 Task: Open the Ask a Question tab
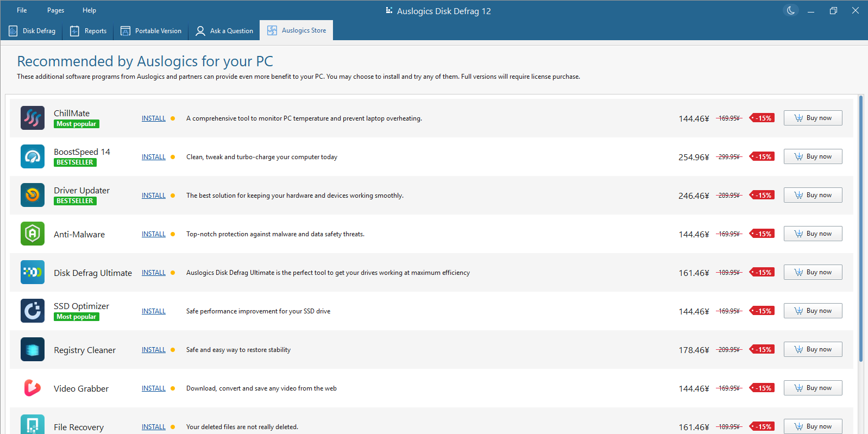tap(224, 31)
